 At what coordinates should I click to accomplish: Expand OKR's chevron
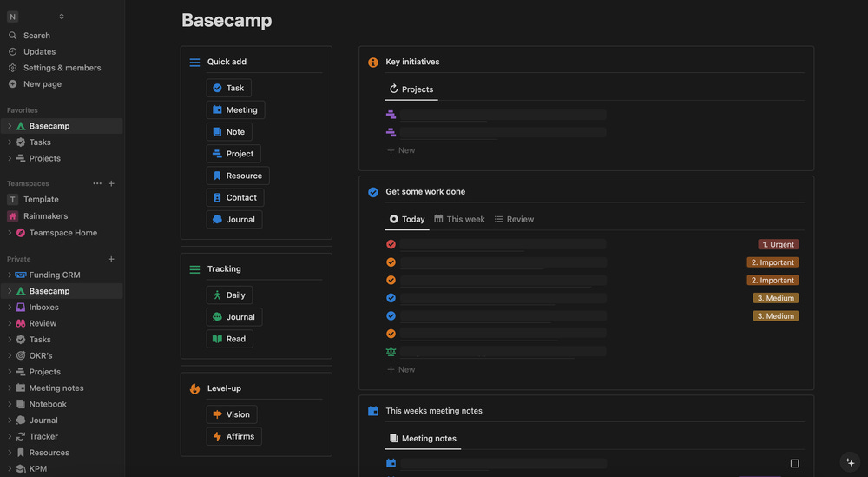point(10,355)
